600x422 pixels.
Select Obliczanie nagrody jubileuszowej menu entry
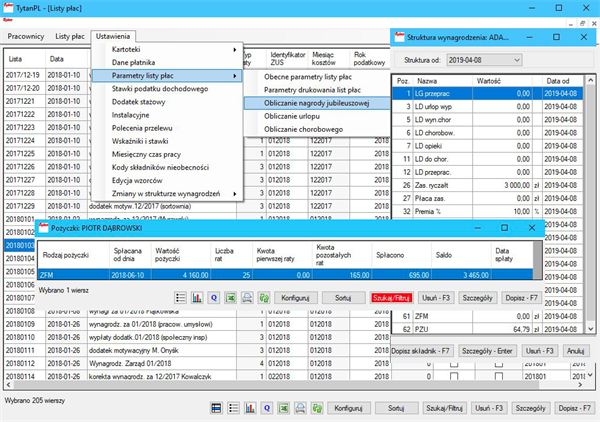[318, 103]
